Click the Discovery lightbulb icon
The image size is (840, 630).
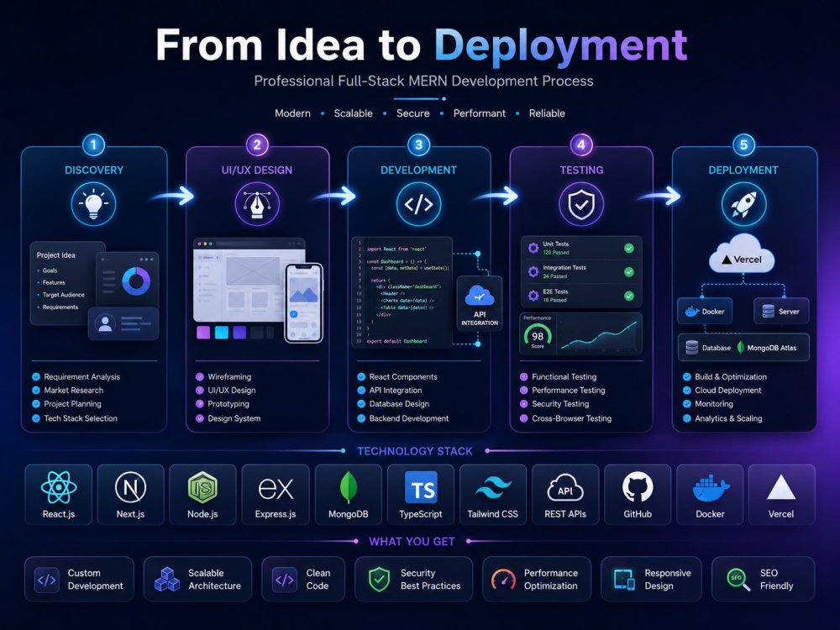coord(94,204)
